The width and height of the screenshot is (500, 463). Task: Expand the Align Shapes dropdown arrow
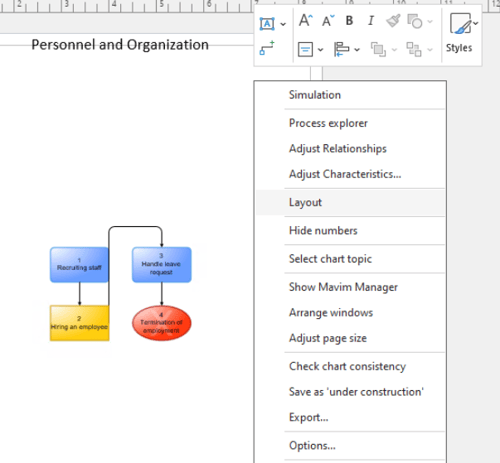click(x=357, y=50)
